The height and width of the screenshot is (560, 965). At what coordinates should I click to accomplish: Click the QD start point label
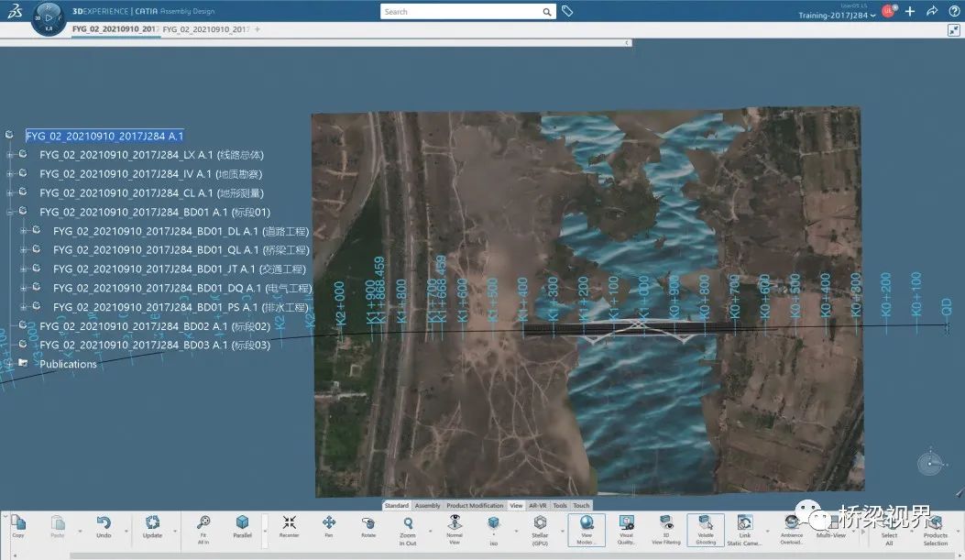pyautogui.click(x=947, y=306)
